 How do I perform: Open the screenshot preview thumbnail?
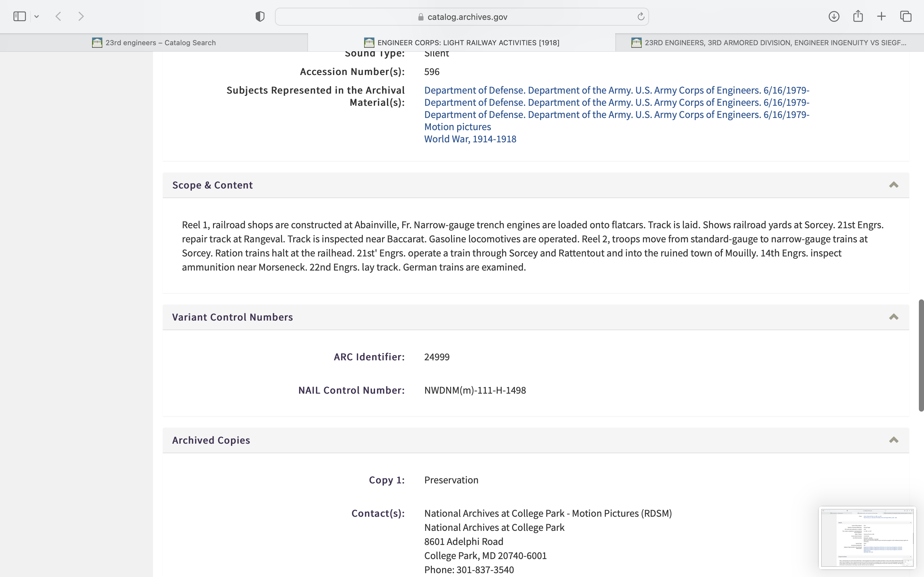[867, 538]
